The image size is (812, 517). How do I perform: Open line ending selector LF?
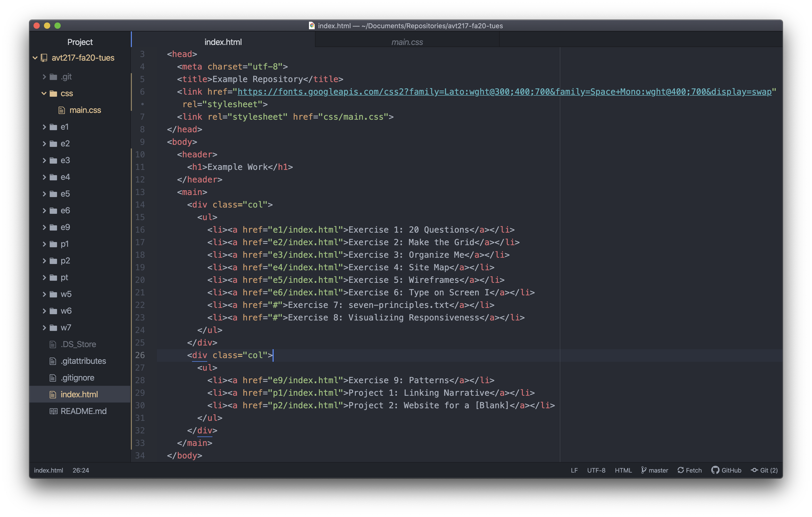point(574,470)
